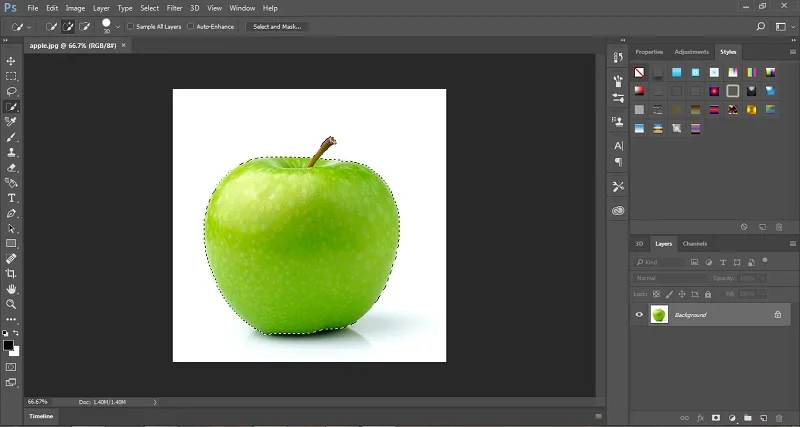Choose the Eraser tool
Image resolution: width=800 pixels, height=427 pixels.
pos(11,168)
